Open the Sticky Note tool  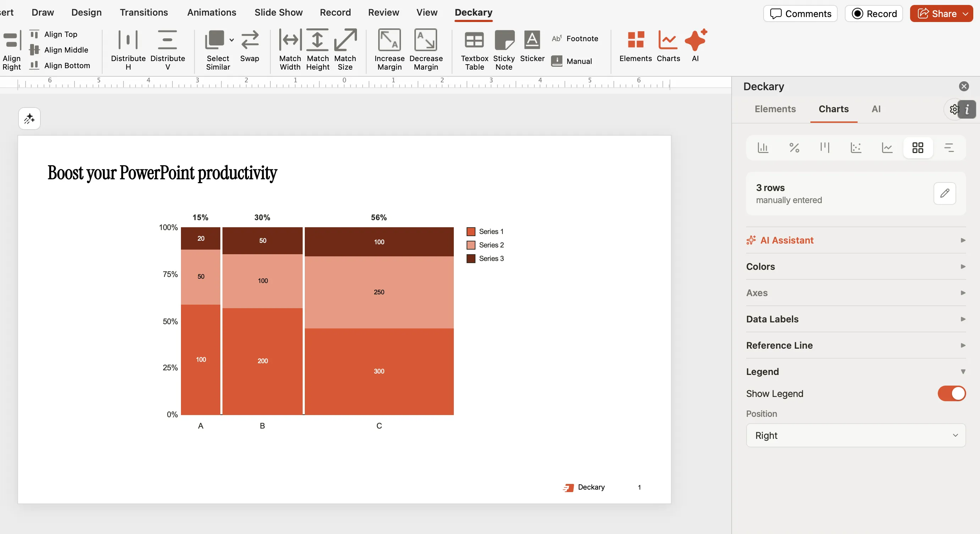(503, 49)
